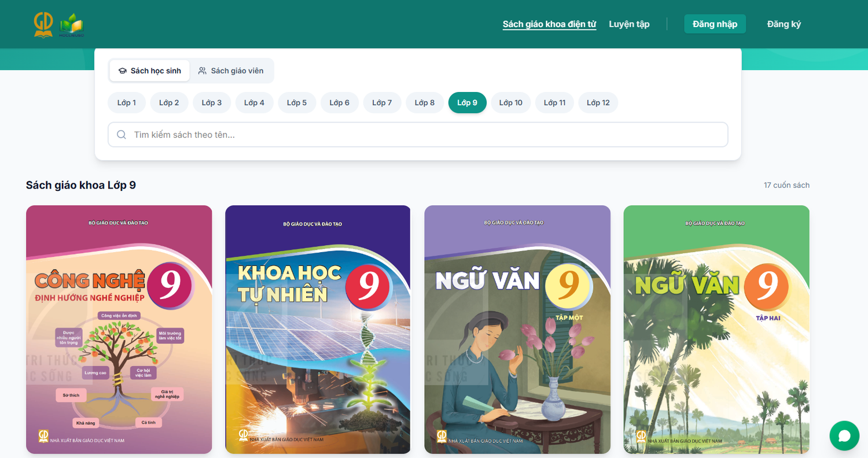This screenshot has height=458, width=868.
Task: Click the graduation cap icon on Sách học sinh
Action: [122, 71]
